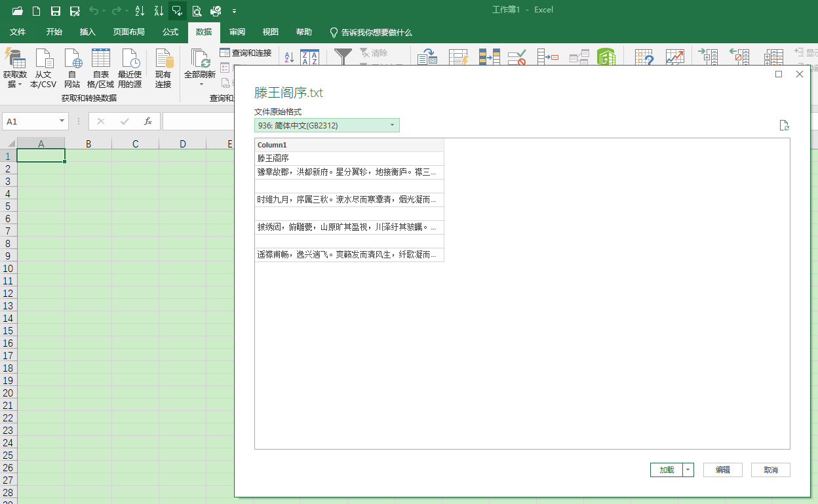Image resolution: width=818 pixels, height=504 pixels.
Task: Click the Insert Function fx icon
Action: (x=149, y=121)
